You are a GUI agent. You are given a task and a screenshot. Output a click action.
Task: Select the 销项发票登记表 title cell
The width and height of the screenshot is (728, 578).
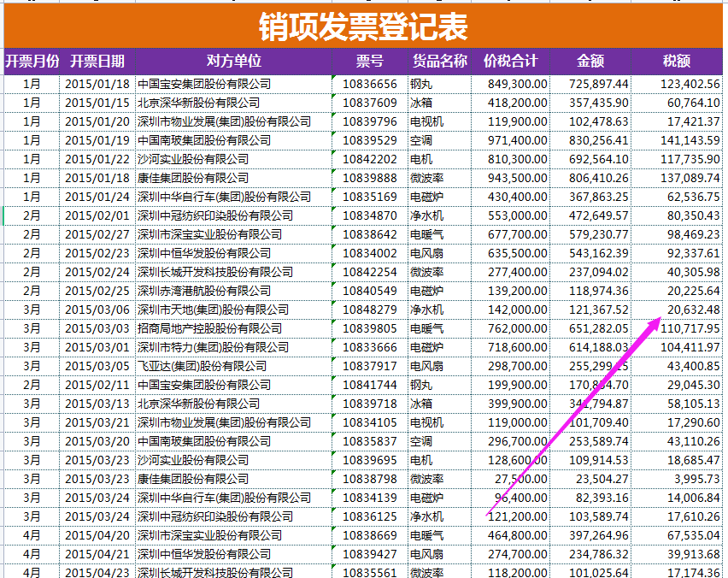(363, 26)
